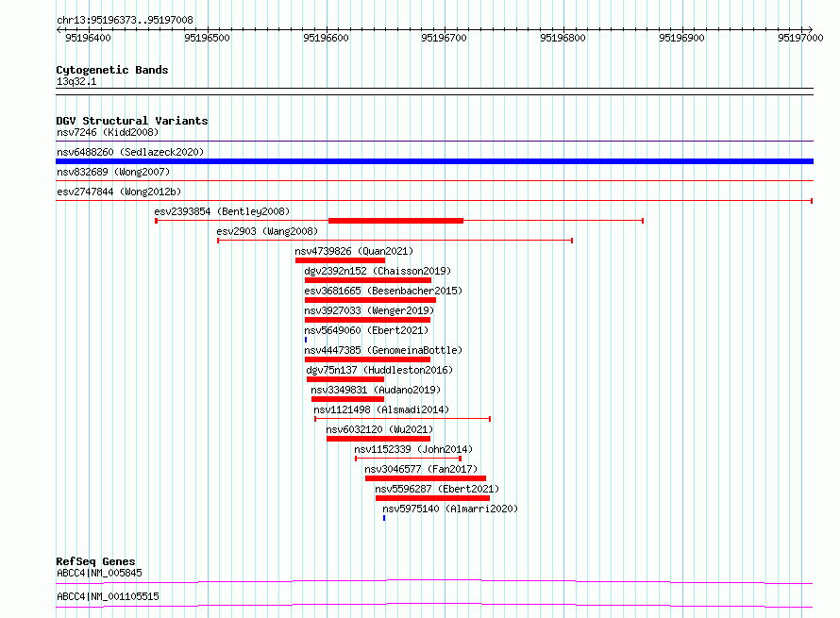Click ruler position 95197000
This screenshot has height=618, width=840.
pos(801,38)
